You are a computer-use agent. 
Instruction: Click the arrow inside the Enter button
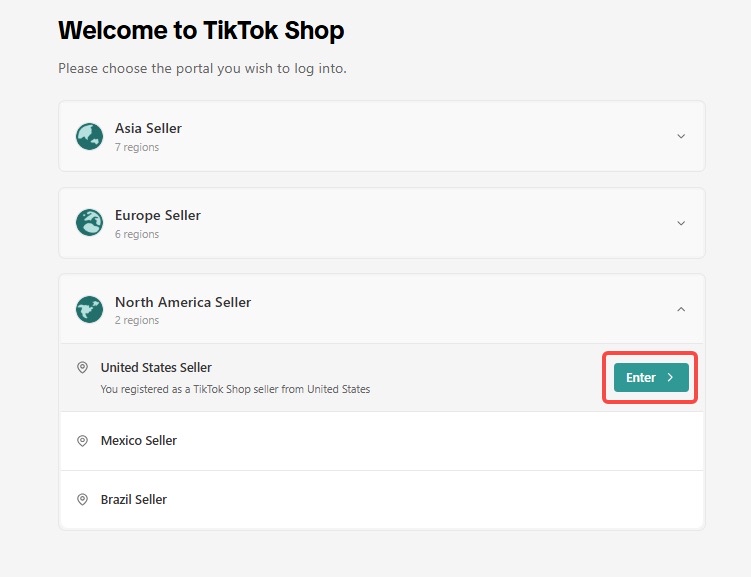coord(670,378)
